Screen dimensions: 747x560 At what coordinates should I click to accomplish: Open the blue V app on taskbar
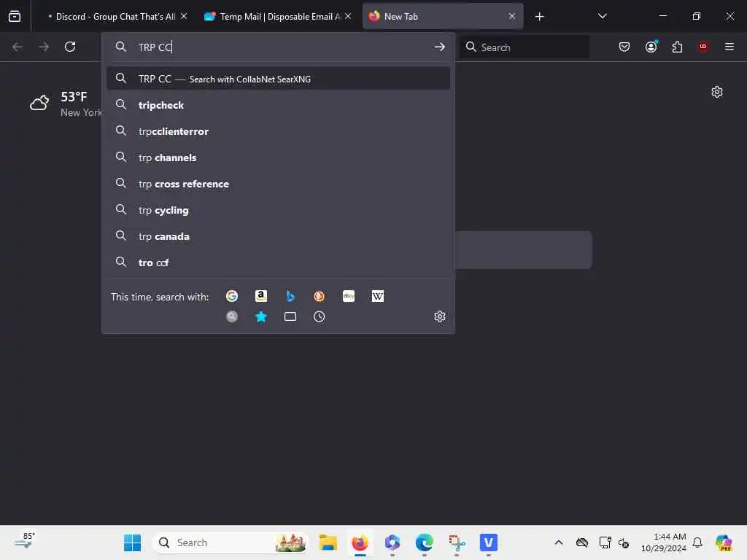488,542
